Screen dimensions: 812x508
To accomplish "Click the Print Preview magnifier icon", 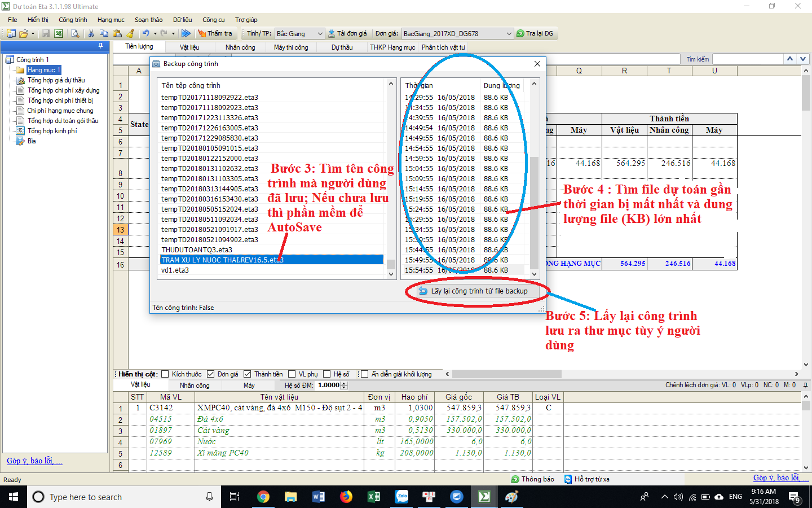I will [75, 34].
